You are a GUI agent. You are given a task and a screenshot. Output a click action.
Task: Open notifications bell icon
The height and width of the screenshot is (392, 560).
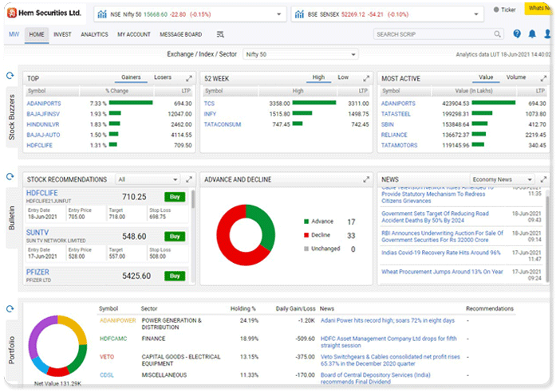(532, 34)
